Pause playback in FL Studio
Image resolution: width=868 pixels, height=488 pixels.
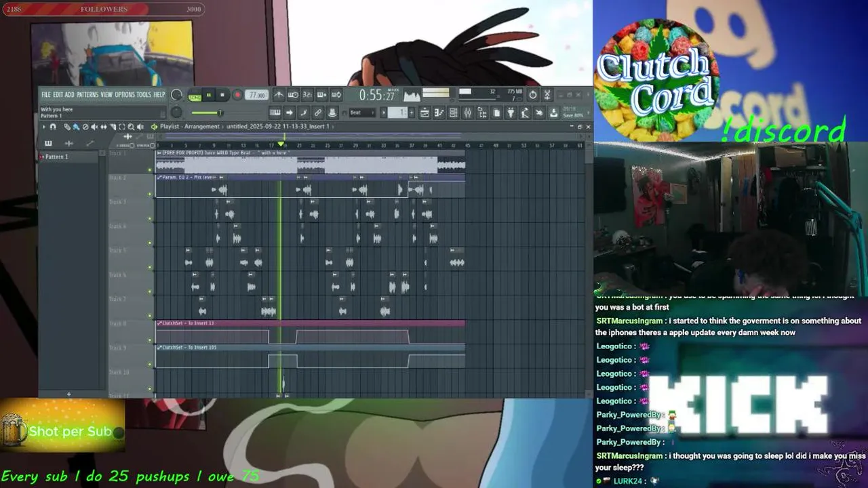click(x=209, y=95)
